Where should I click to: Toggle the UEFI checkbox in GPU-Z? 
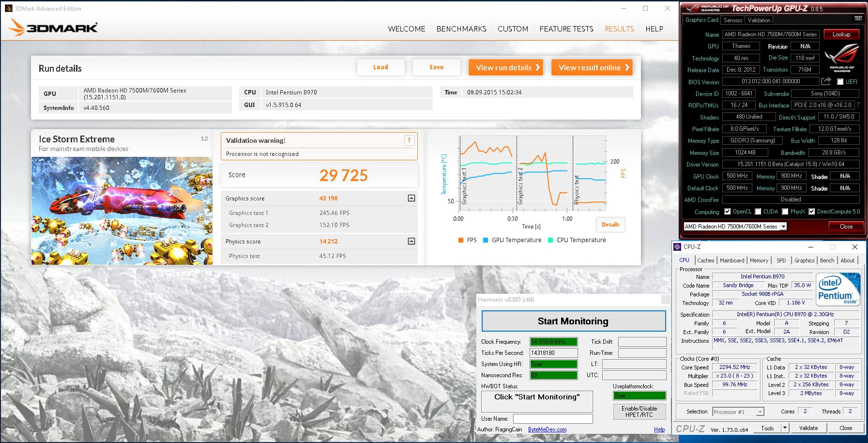click(x=840, y=82)
